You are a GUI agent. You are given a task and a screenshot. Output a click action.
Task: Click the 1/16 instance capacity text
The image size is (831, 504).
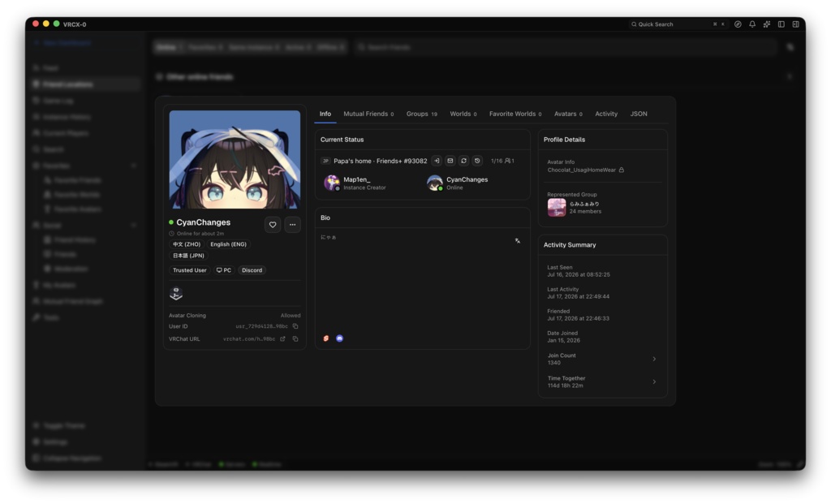[x=497, y=162]
